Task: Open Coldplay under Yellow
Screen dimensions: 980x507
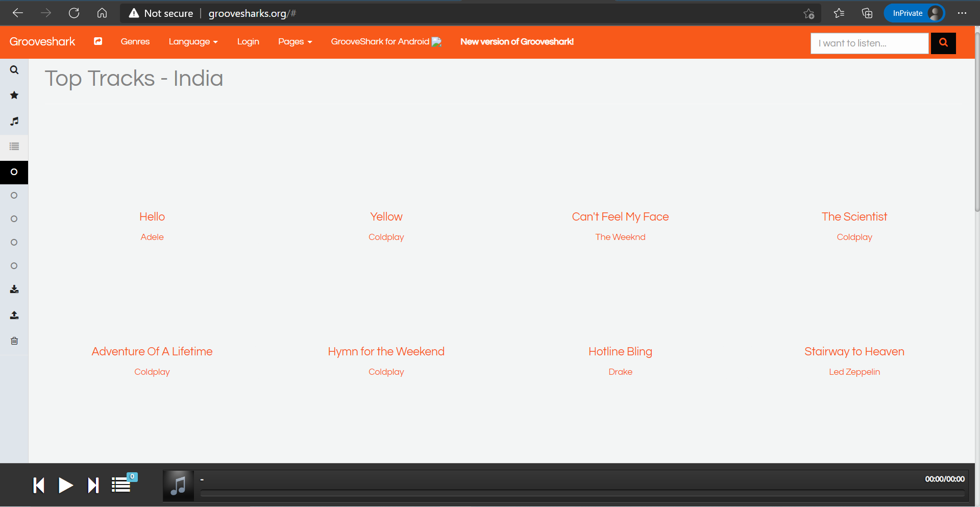Action: pyautogui.click(x=386, y=237)
